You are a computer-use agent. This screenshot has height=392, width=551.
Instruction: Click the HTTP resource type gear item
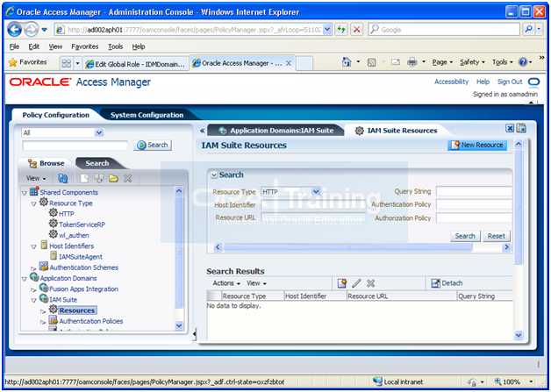pyautogui.click(x=61, y=214)
